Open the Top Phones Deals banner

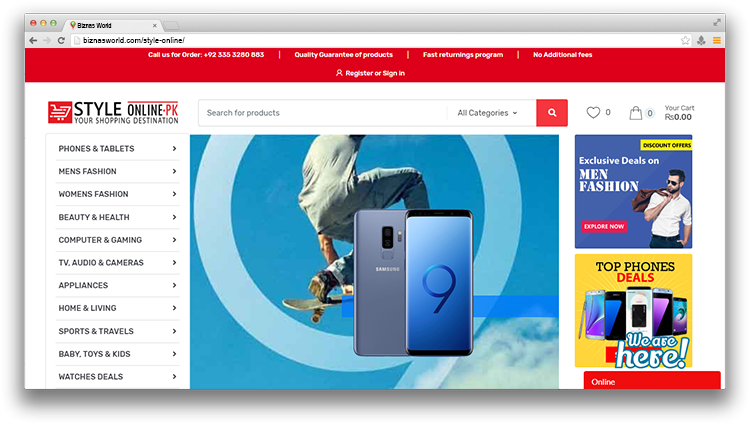pos(633,310)
